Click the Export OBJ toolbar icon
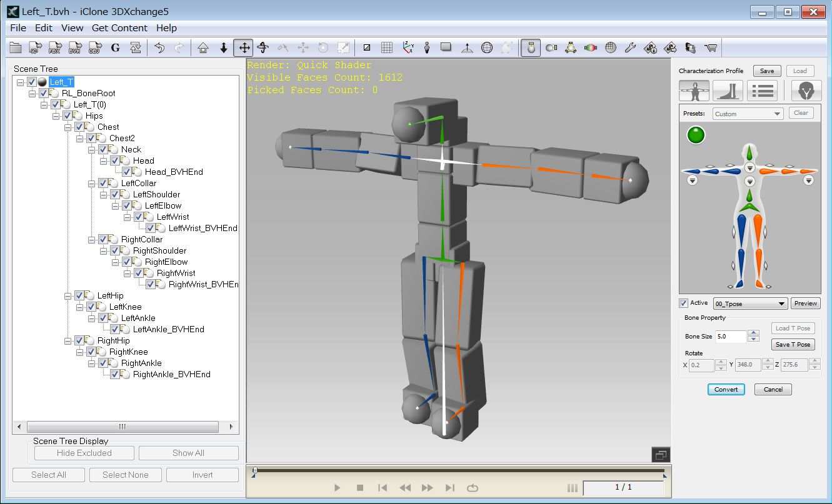832x504 pixels. point(95,47)
